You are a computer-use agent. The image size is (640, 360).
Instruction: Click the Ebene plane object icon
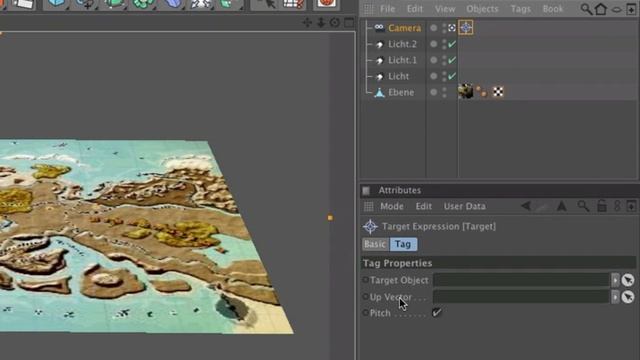(380, 93)
